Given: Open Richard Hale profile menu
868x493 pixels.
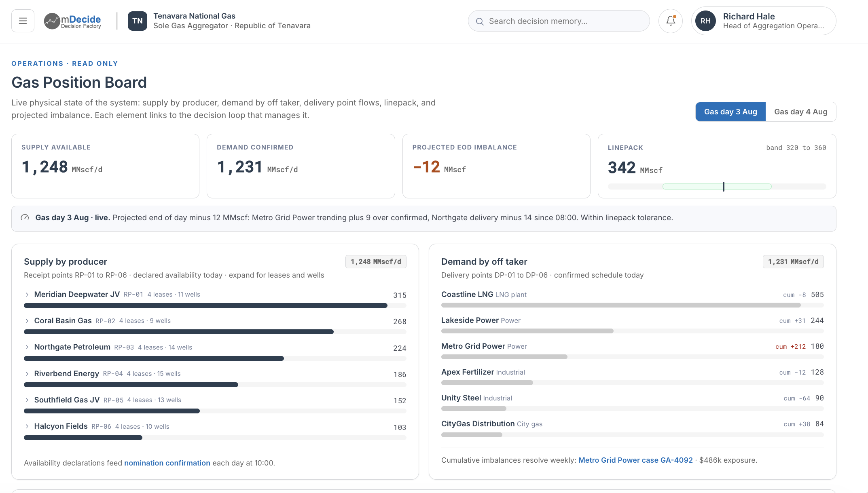Looking at the screenshot, I should click(x=764, y=21).
